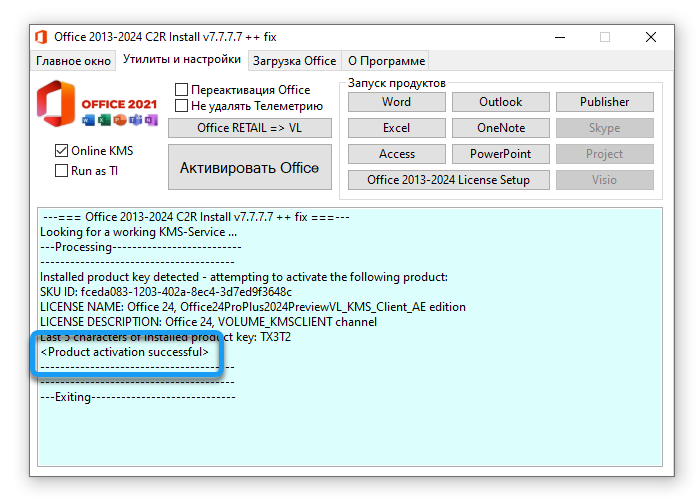Launch Excel from product buttons

point(397,128)
